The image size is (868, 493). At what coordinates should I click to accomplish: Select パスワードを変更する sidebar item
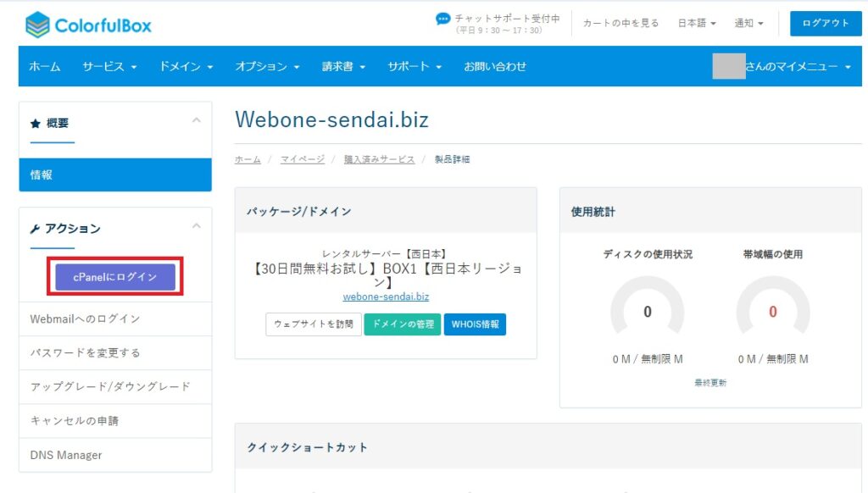(115, 353)
